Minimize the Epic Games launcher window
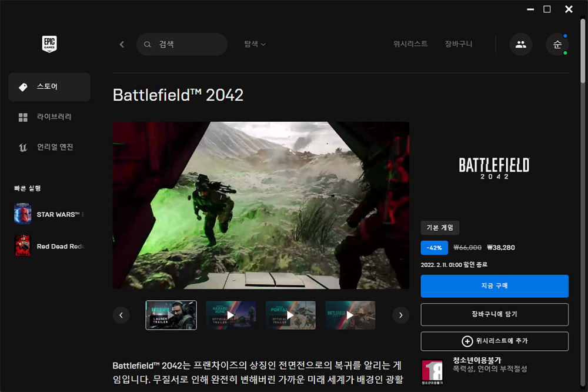The height and width of the screenshot is (392, 588). point(530,9)
